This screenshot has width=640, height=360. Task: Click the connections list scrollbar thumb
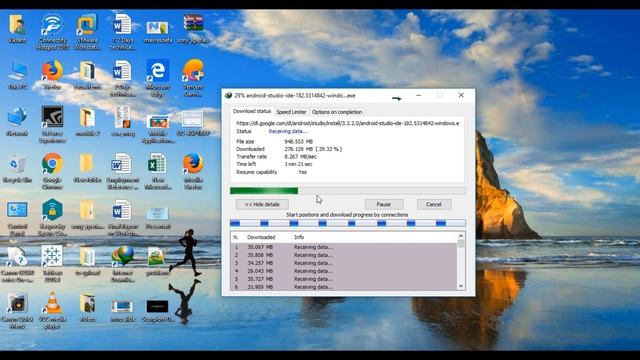tap(461, 243)
